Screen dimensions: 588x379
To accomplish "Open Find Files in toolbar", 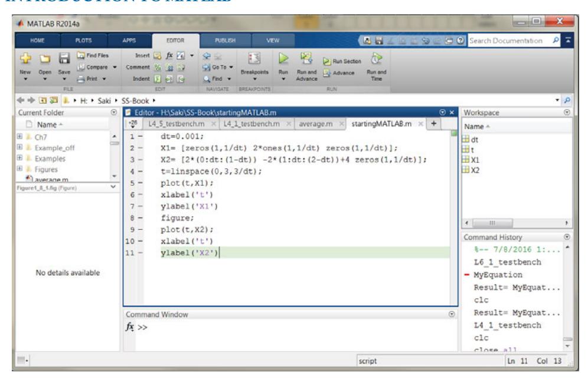I will (x=93, y=55).
